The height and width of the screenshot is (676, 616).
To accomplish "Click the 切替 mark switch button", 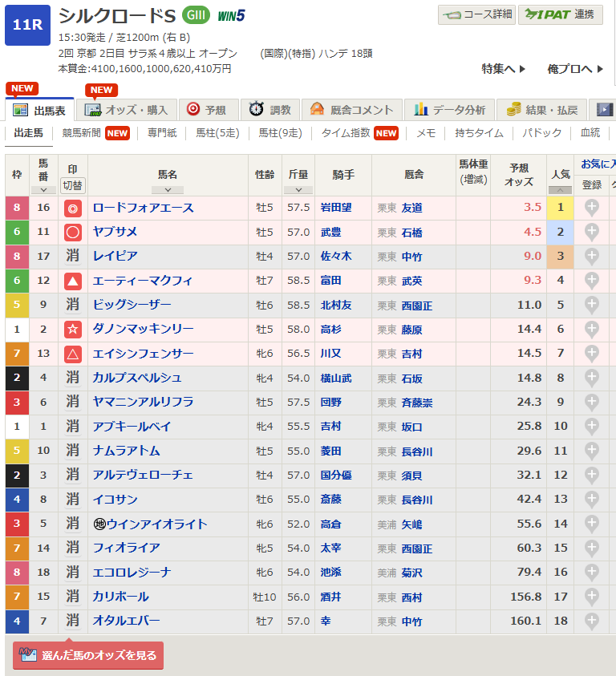I will click(72, 185).
